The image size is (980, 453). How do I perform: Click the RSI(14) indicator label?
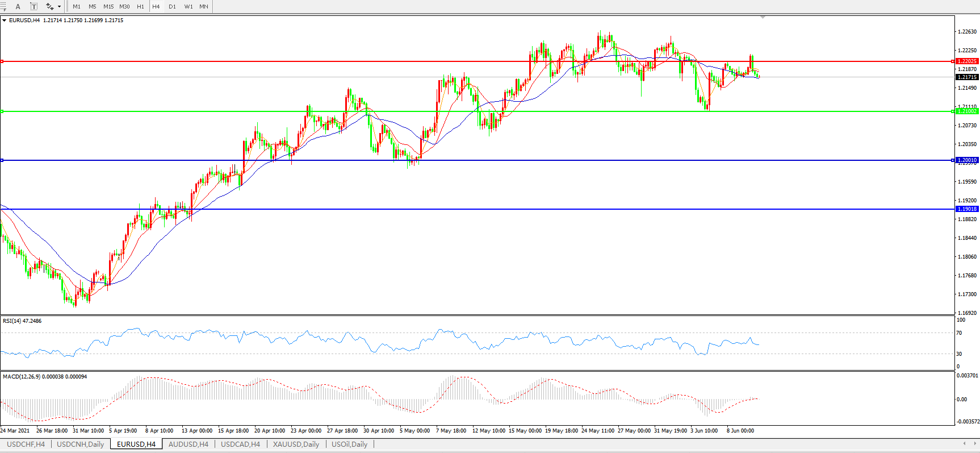22,321
